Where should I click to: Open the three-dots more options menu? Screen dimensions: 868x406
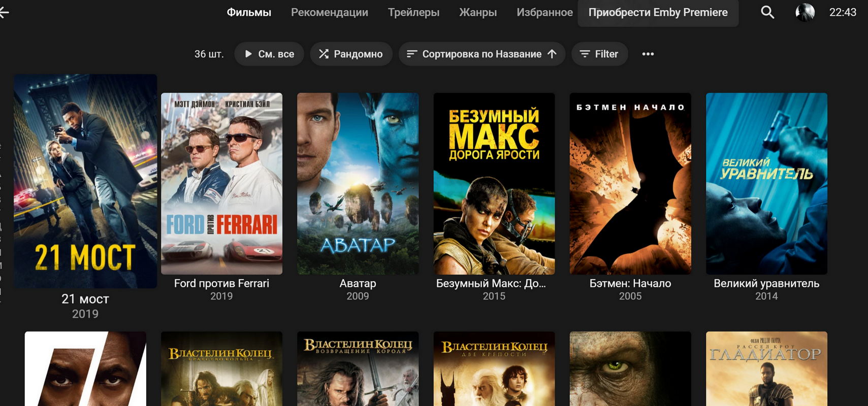[648, 54]
